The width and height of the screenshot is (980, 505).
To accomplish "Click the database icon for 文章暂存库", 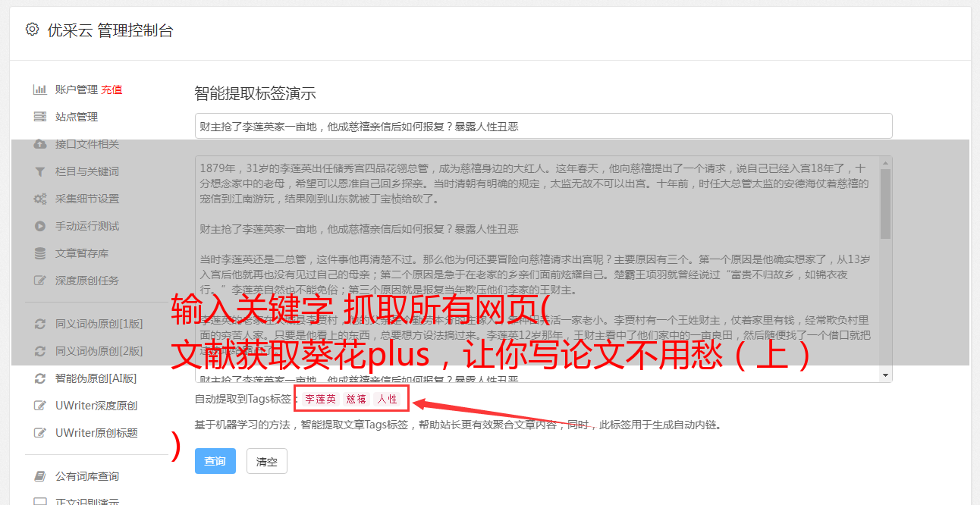I will pos(40,253).
